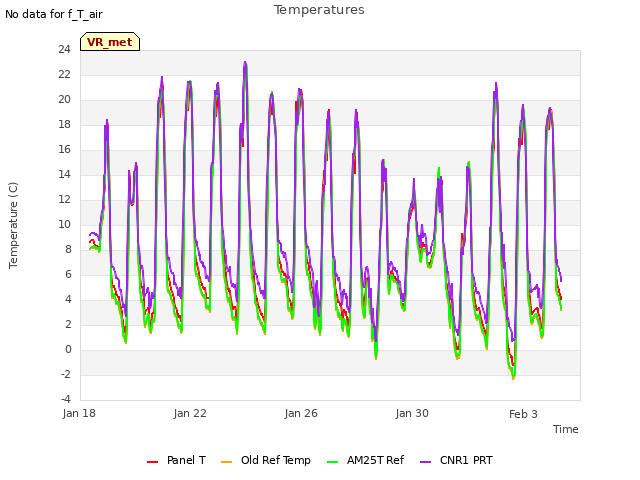Toggle the Old Ref Temp legend entry
The image size is (640, 480).
coord(265,460)
